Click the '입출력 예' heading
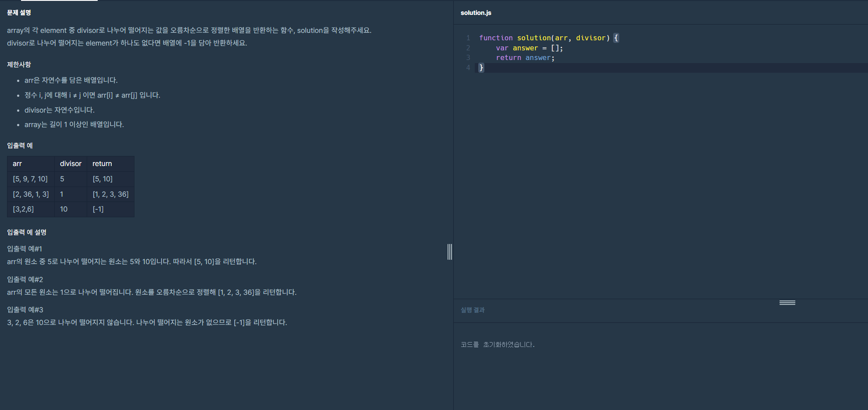This screenshot has width=868, height=410. click(x=20, y=145)
